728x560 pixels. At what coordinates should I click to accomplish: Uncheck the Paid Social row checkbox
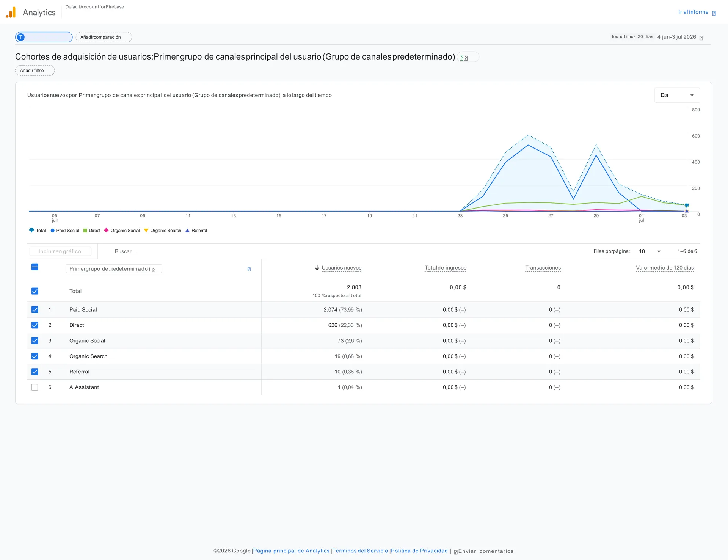point(35,310)
